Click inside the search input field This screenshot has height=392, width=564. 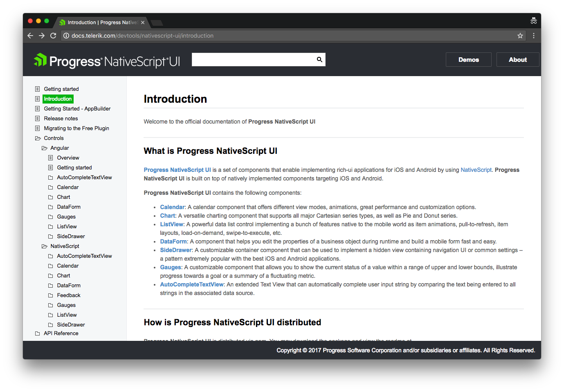coord(254,59)
